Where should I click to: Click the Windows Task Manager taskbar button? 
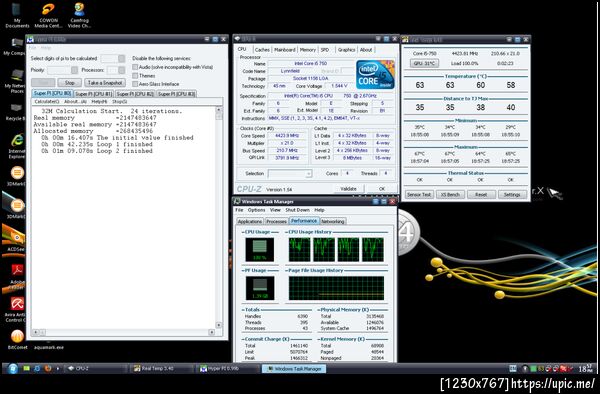pos(294,369)
